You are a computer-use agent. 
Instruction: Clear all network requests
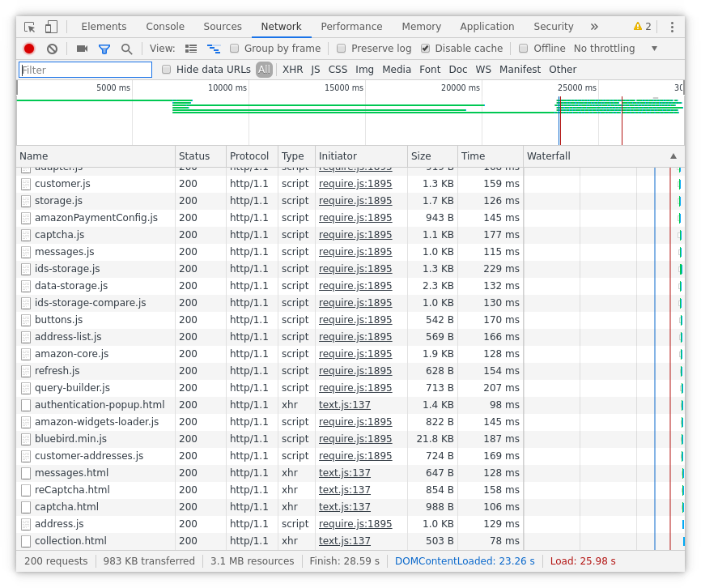52,48
